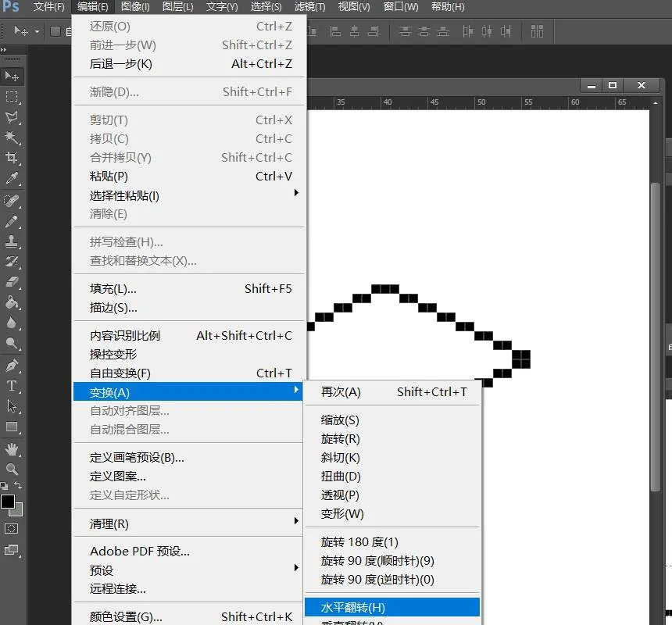
Task: Select the Rectangle shape tool
Action: (x=12, y=427)
